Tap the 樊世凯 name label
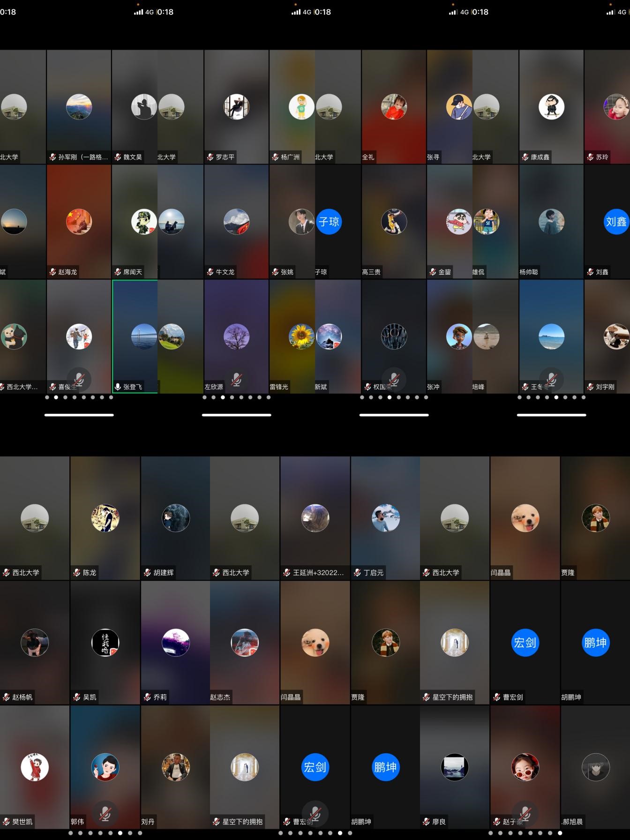630x840 pixels. [x=22, y=822]
